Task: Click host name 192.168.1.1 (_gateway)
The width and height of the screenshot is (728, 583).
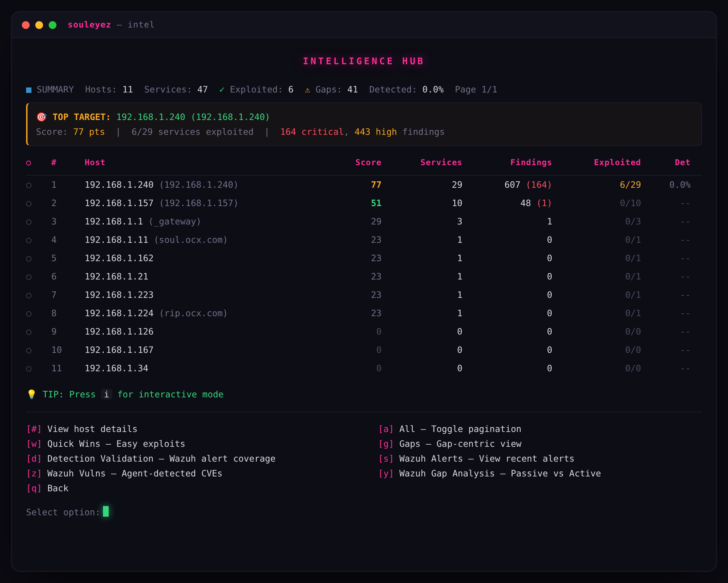Action: tap(143, 222)
